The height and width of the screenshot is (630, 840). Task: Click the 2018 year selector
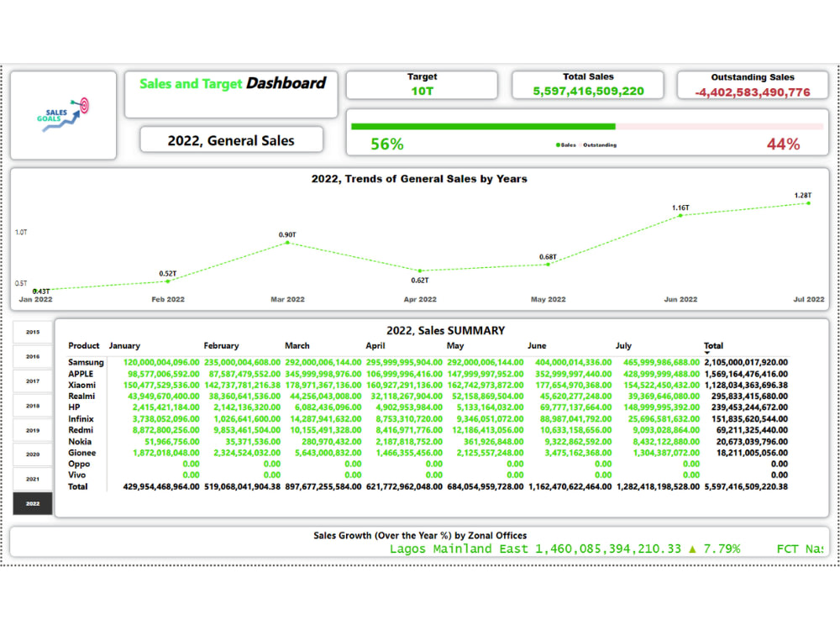tap(32, 405)
